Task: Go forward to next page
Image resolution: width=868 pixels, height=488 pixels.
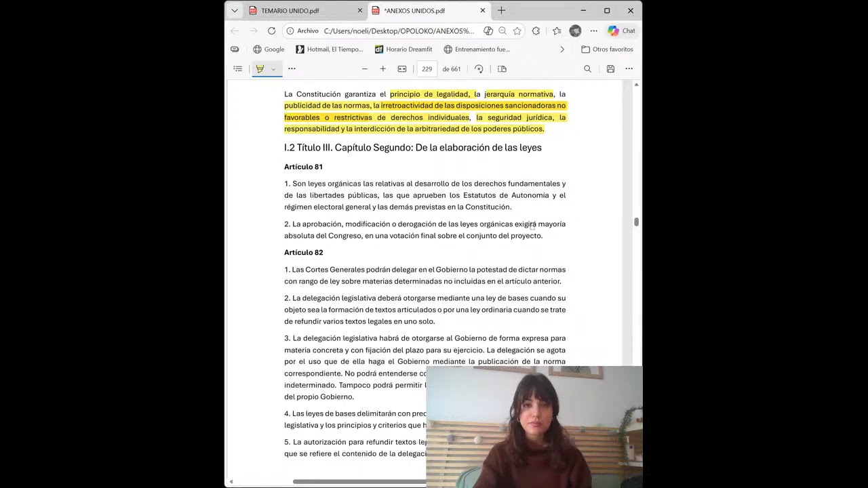Action: pos(253,30)
